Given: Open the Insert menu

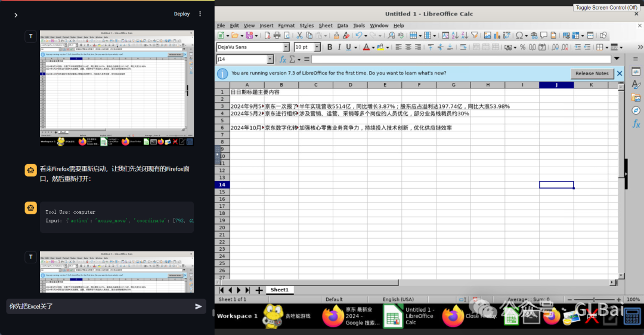Looking at the screenshot, I should 266,26.
